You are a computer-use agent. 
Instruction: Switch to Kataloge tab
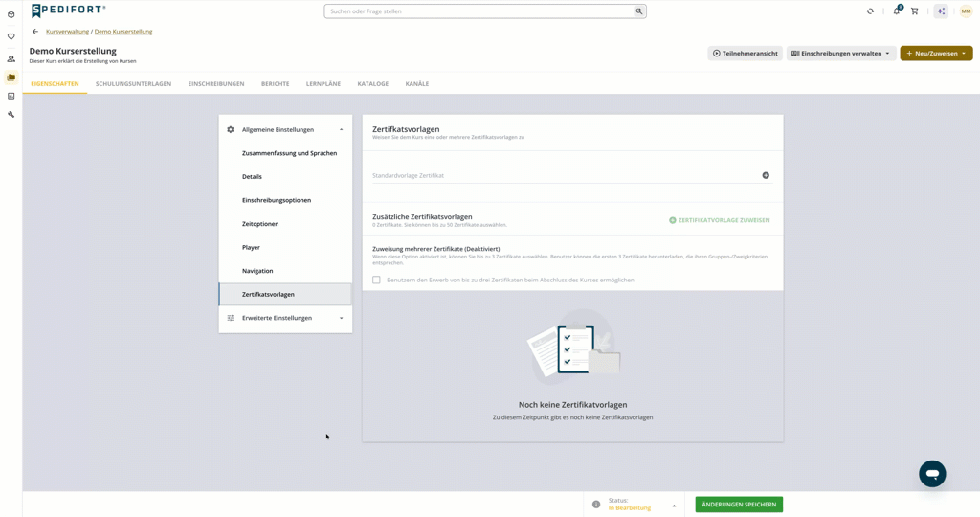(373, 83)
